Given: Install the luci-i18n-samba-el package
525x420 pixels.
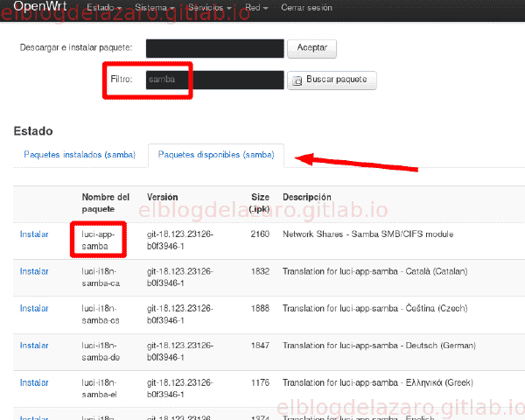Looking at the screenshot, I should pyautogui.click(x=34, y=382).
